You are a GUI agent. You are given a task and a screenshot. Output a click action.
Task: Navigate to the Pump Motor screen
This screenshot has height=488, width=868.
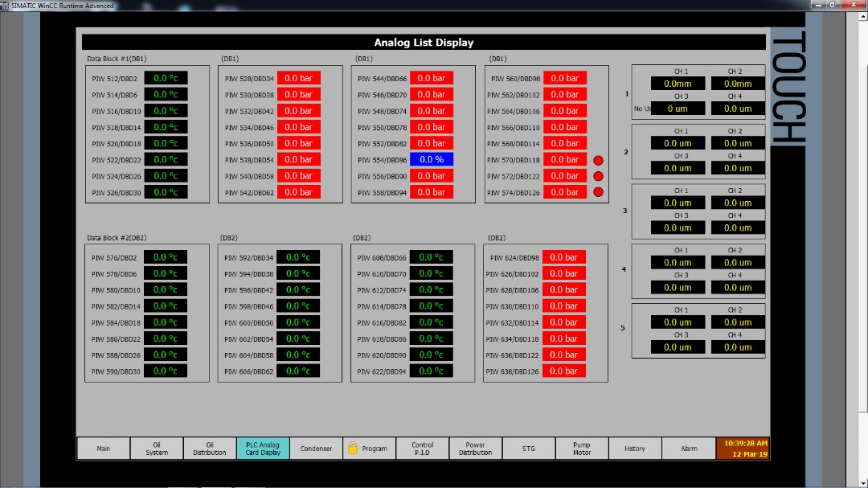click(581, 449)
